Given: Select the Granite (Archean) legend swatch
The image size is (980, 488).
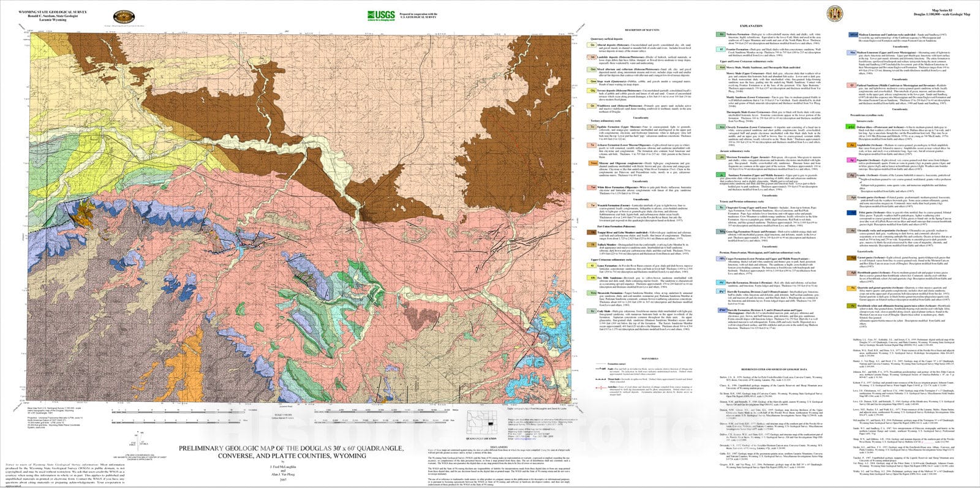Looking at the screenshot, I should (852, 176).
